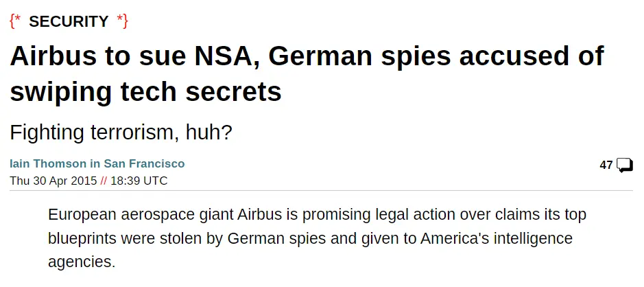
Task: Click 'German spies accused of' in headline
Action: click(436, 56)
